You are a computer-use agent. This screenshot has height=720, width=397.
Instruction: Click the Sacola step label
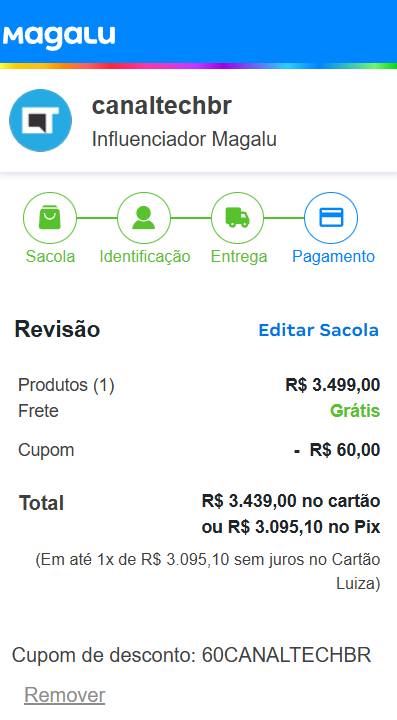coord(50,256)
